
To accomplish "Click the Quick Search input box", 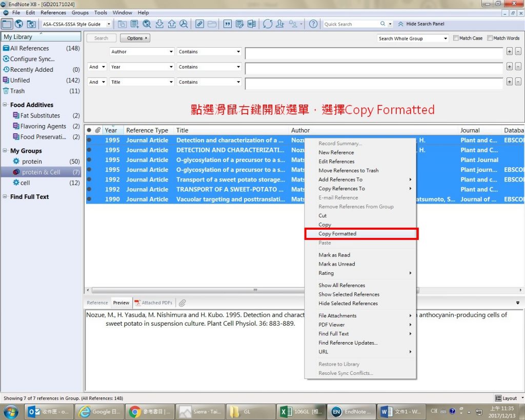I will coord(351,24).
